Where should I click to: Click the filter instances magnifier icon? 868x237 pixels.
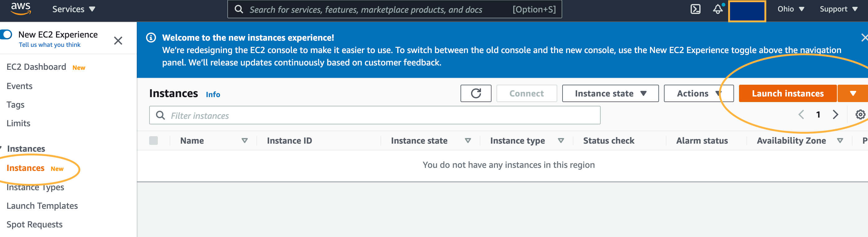point(160,115)
